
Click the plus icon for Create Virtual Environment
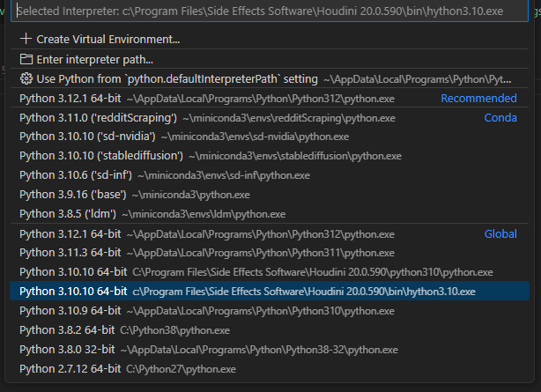click(26, 39)
